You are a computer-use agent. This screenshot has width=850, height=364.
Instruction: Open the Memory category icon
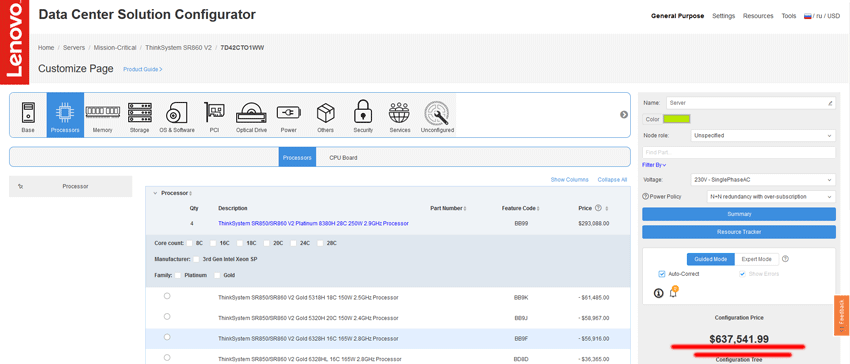coord(102,115)
